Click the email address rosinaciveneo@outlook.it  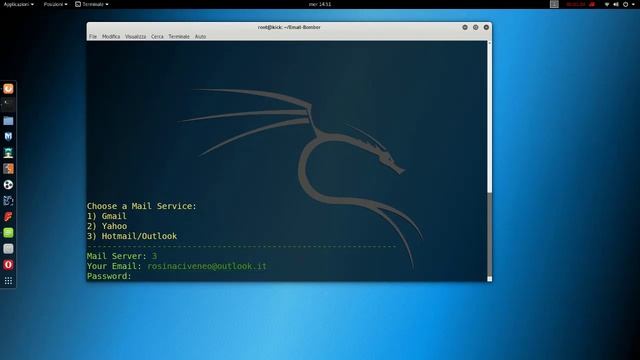tap(207, 266)
